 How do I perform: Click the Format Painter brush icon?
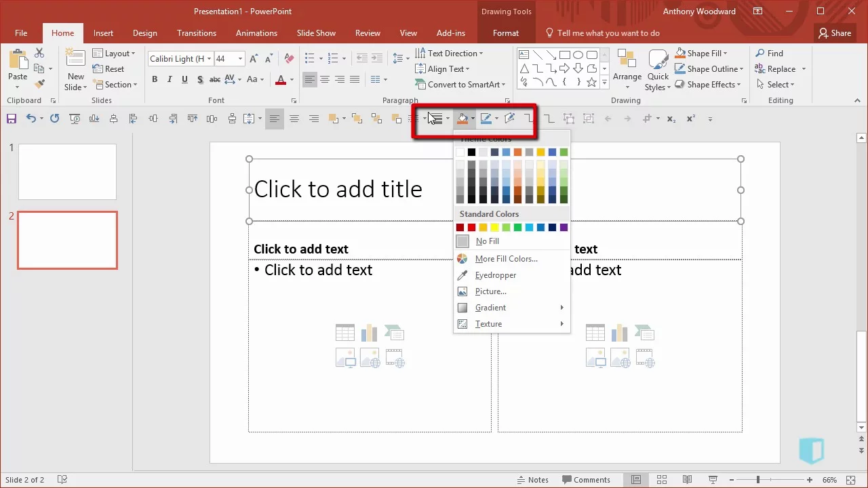[39, 84]
